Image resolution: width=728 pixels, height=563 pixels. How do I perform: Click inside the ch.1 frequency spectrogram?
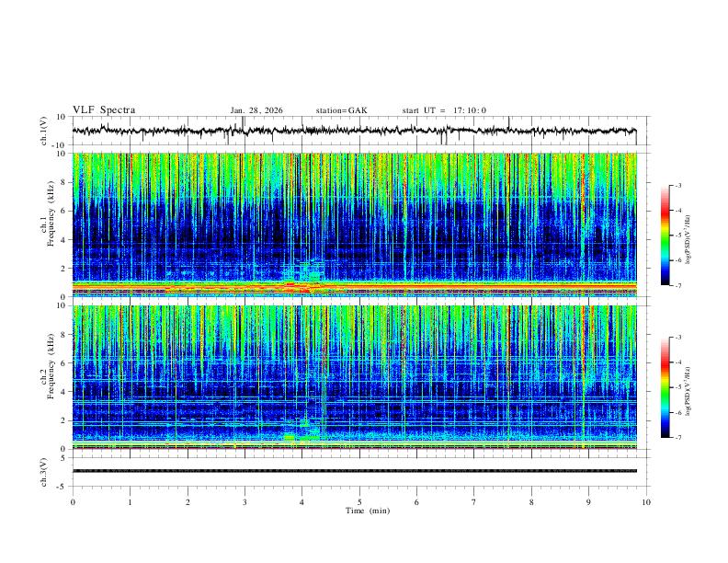tap(354, 224)
